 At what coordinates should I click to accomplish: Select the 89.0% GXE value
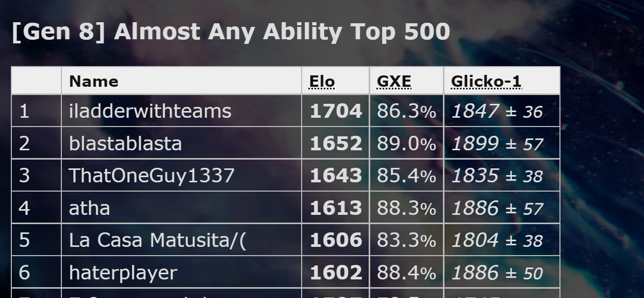point(406,144)
